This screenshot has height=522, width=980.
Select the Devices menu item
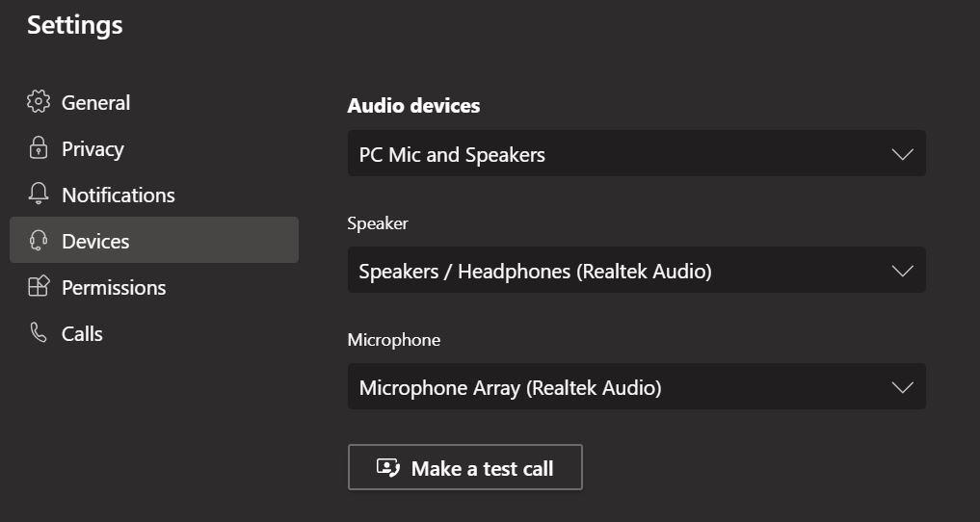tap(154, 241)
